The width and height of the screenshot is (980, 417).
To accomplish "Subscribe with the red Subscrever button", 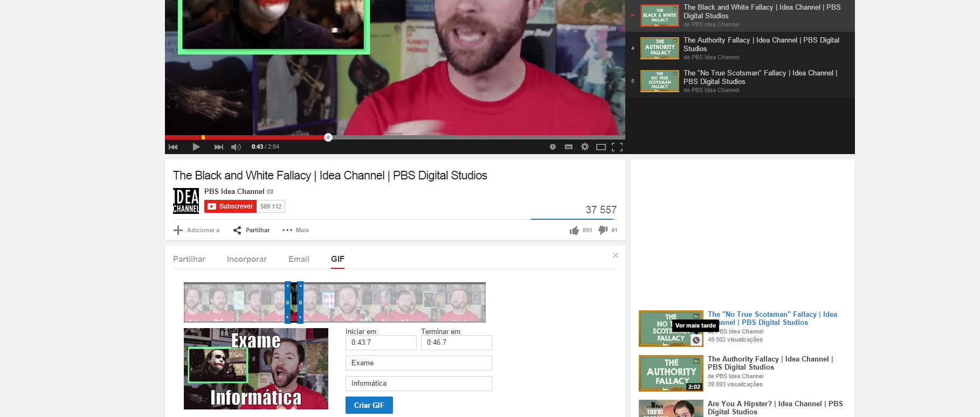I will coord(230,206).
